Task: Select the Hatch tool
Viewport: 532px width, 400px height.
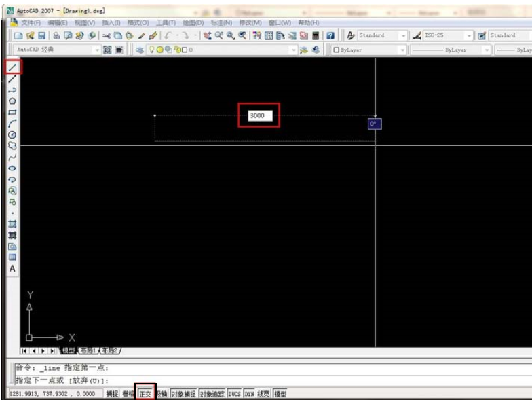Action: point(12,224)
